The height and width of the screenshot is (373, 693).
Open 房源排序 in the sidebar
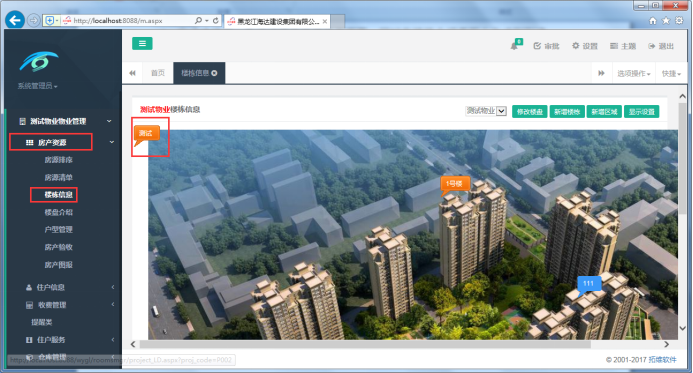tap(58, 160)
